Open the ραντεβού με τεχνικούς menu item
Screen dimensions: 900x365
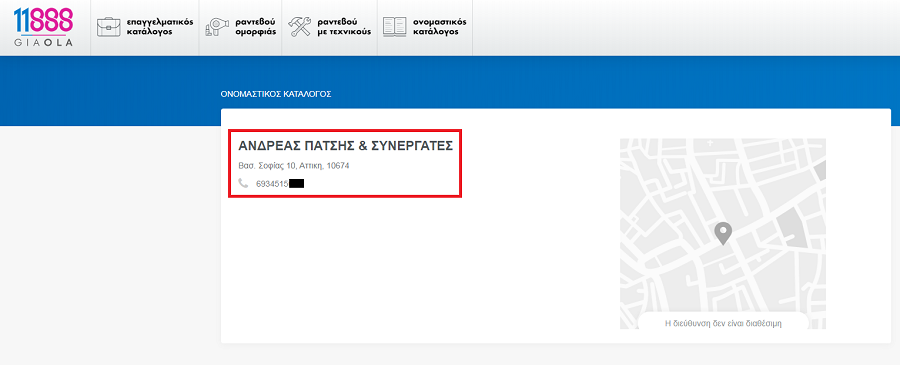pyautogui.click(x=329, y=28)
